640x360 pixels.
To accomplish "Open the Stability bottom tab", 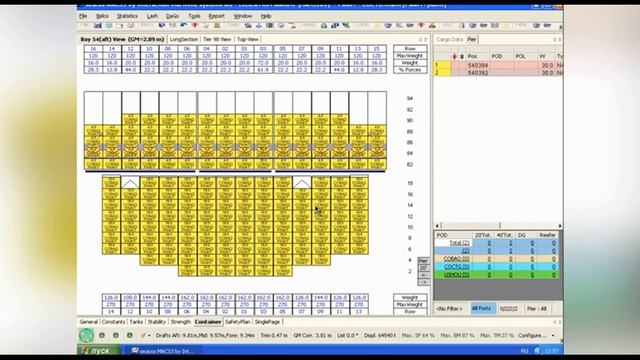I will click(156, 322).
